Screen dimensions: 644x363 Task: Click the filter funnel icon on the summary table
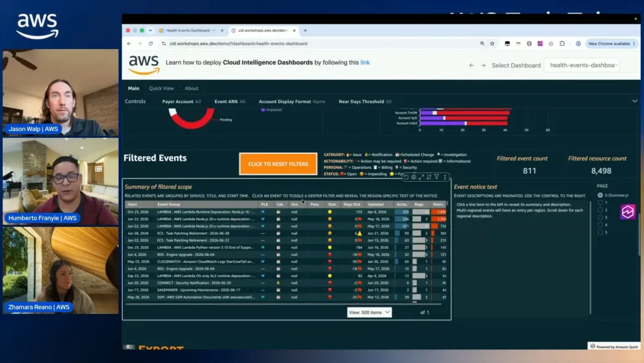pos(437,177)
